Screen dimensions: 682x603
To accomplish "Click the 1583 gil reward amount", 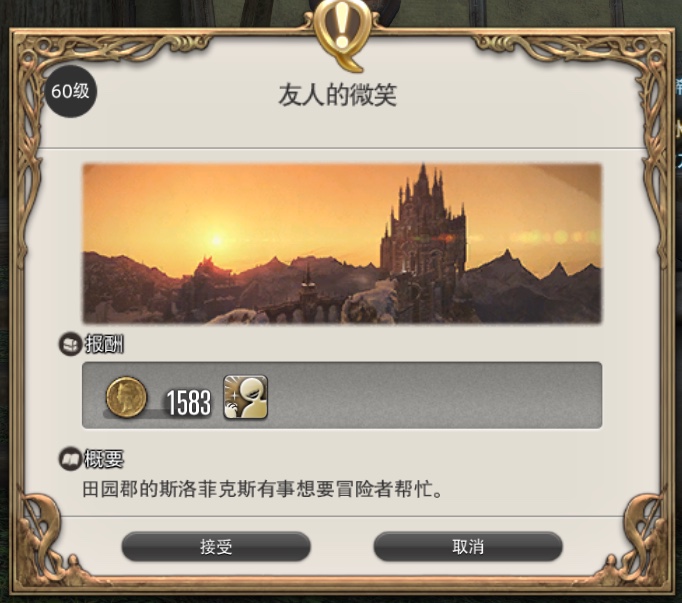I will 189,402.
